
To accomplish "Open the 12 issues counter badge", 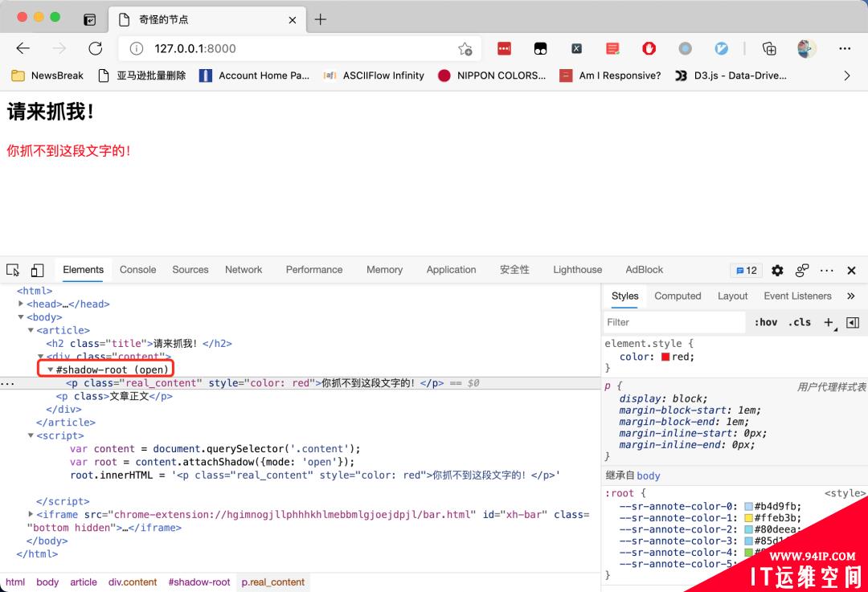I will [x=746, y=270].
